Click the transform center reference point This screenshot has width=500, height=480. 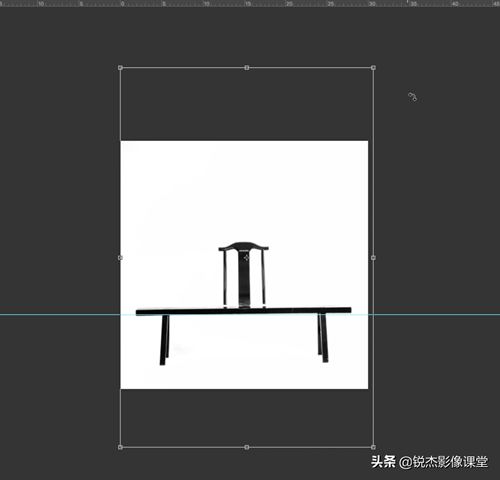pyautogui.click(x=246, y=258)
